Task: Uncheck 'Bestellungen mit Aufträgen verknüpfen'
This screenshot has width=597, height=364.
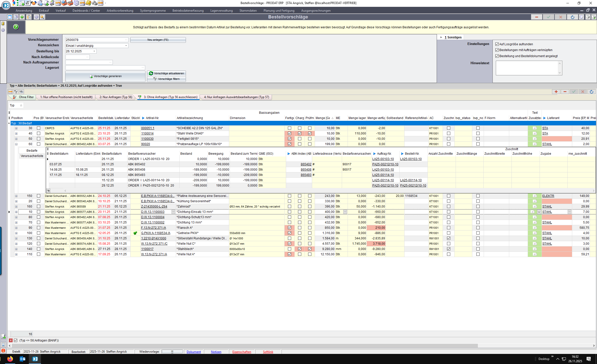Action: click(x=497, y=50)
